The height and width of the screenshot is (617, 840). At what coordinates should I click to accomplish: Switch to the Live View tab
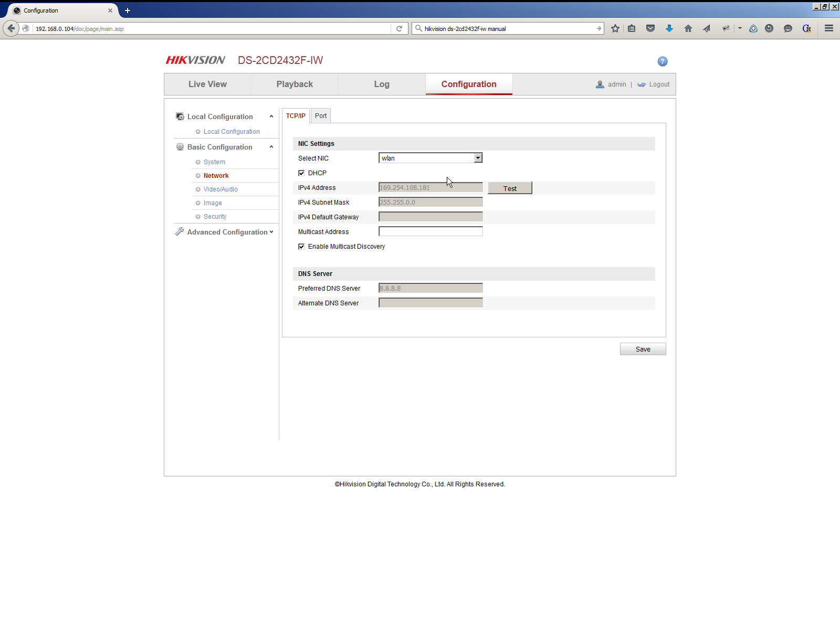coord(208,84)
